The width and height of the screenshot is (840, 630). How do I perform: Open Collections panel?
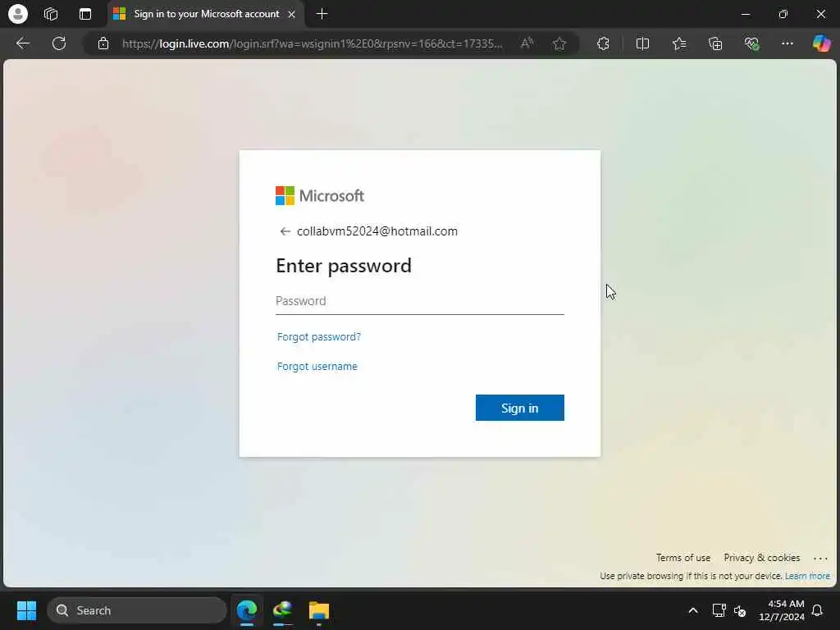coord(715,43)
